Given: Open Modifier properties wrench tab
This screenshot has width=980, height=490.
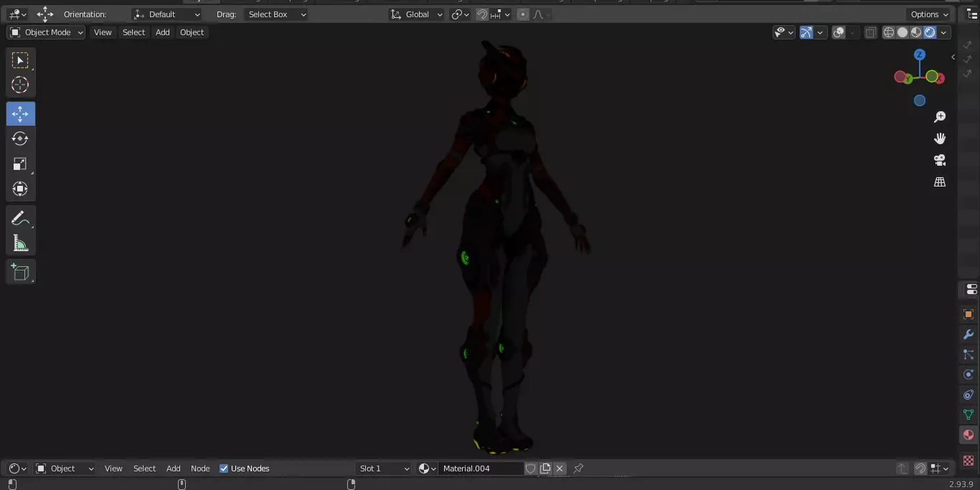Looking at the screenshot, I should pos(969,334).
